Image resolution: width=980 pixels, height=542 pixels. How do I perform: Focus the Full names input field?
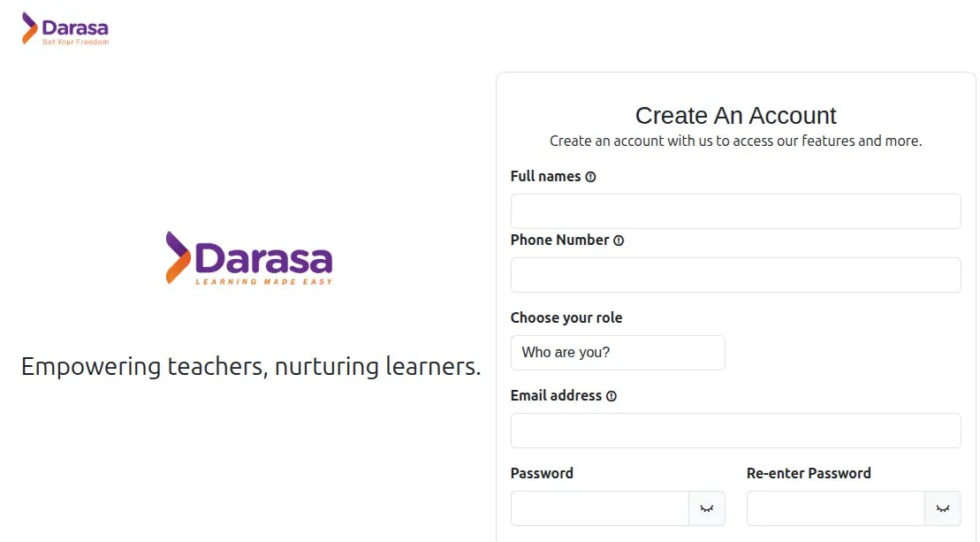(735, 211)
